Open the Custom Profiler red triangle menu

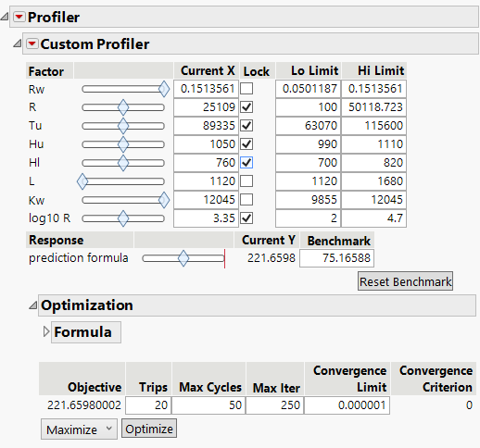(x=32, y=44)
